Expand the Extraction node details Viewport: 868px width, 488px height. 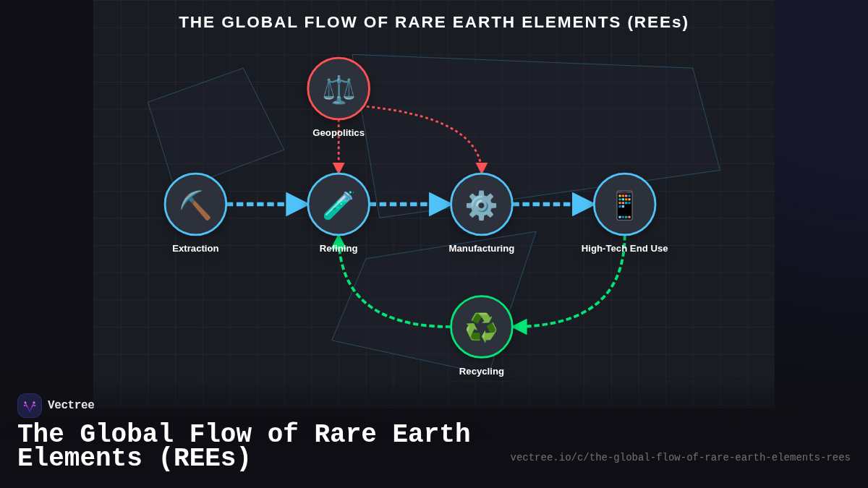pyautogui.click(x=195, y=204)
